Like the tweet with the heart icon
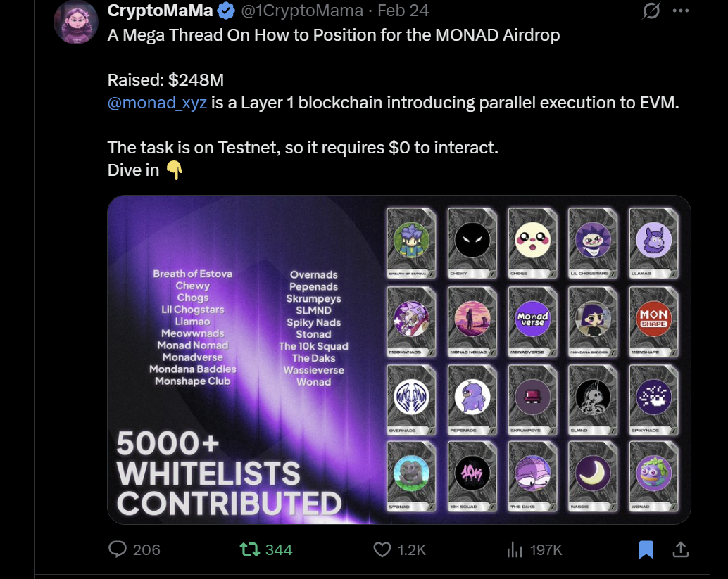The image size is (728, 579). 382,549
